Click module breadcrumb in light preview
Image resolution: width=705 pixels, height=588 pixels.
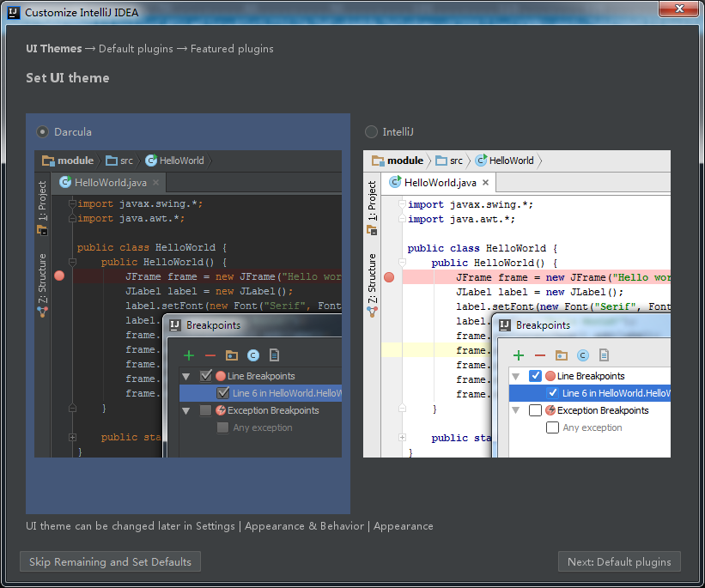coord(398,161)
